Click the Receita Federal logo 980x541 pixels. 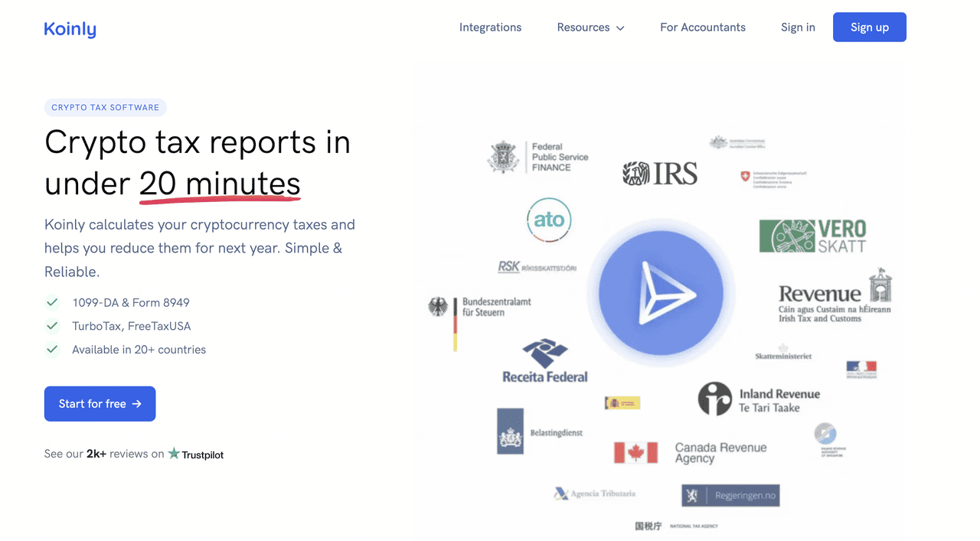(x=545, y=362)
